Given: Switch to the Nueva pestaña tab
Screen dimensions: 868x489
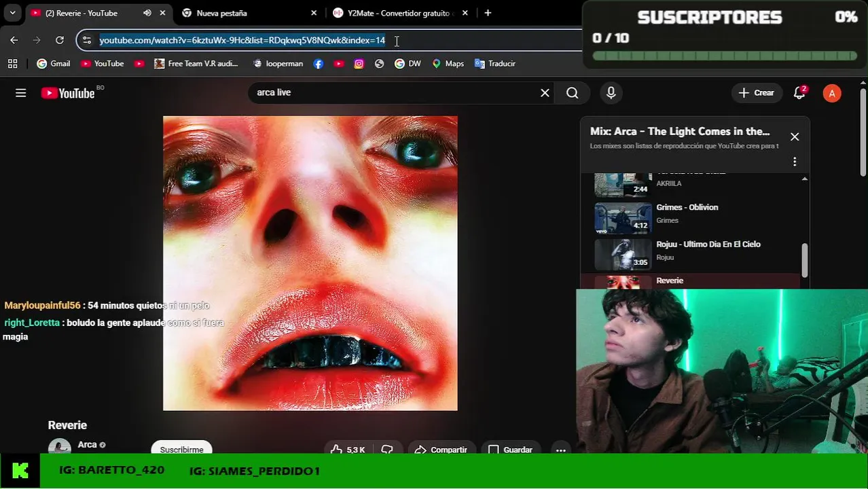Looking at the screenshot, I should click(x=221, y=13).
